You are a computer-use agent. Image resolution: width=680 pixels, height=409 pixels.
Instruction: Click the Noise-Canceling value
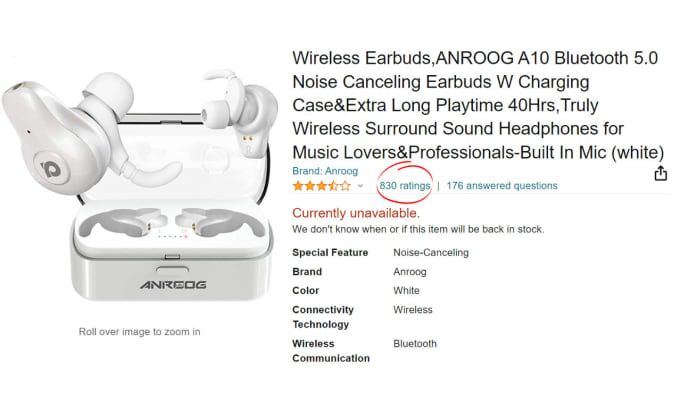[x=431, y=252]
